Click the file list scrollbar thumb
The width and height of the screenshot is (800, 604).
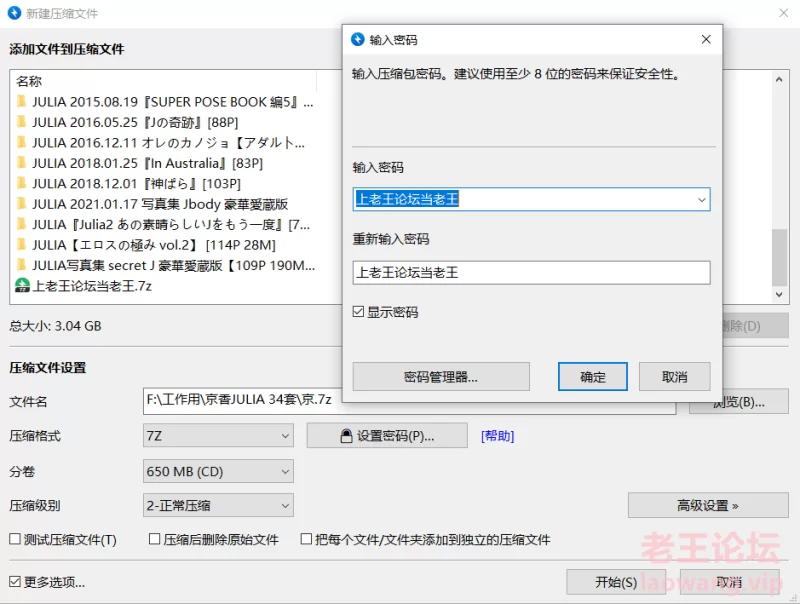[779, 258]
